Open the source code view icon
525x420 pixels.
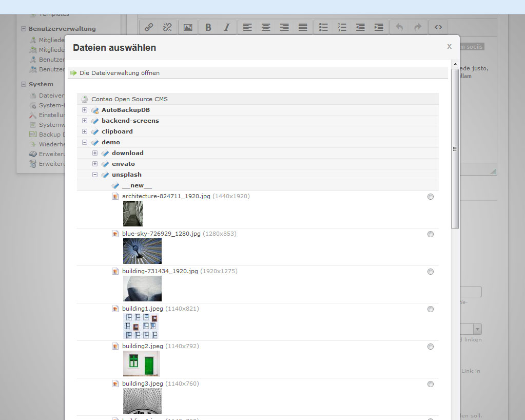(x=438, y=27)
